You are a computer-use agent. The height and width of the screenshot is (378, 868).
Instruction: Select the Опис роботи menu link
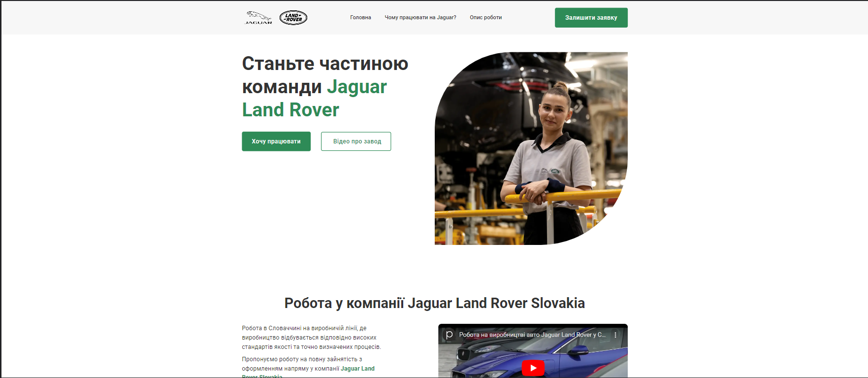click(x=485, y=17)
